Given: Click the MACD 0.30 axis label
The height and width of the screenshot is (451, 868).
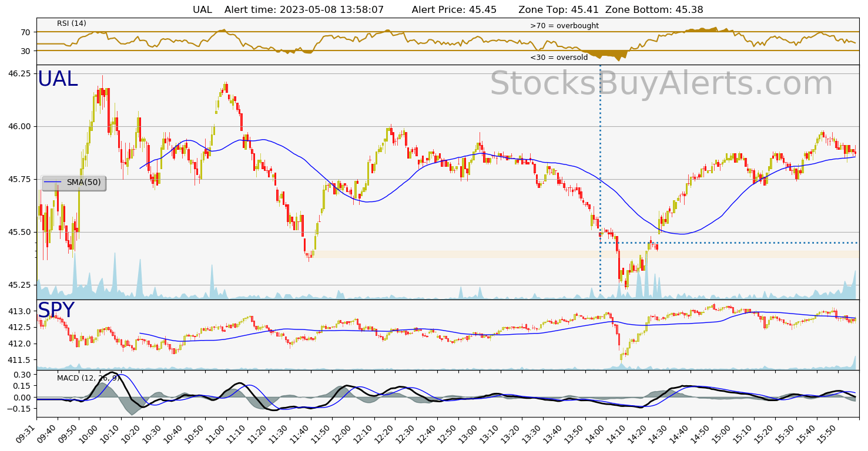Looking at the screenshot, I should pyautogui.click(x=22, y=375).
